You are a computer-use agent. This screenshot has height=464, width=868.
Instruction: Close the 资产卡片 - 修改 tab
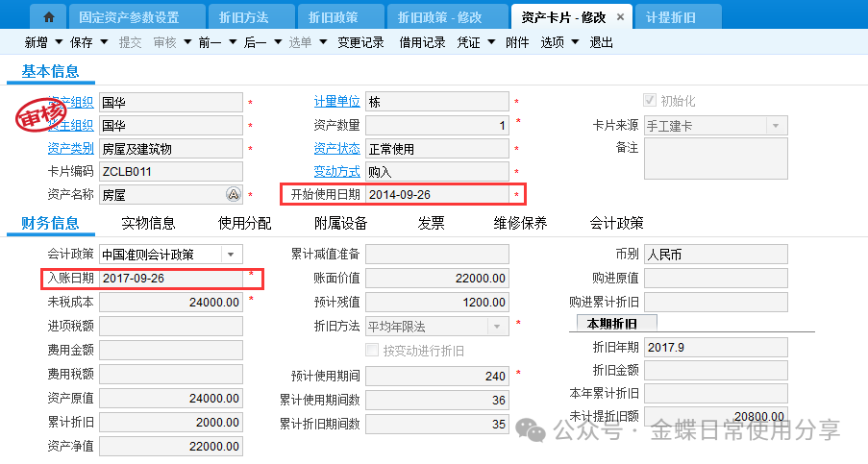click(620, 17)
